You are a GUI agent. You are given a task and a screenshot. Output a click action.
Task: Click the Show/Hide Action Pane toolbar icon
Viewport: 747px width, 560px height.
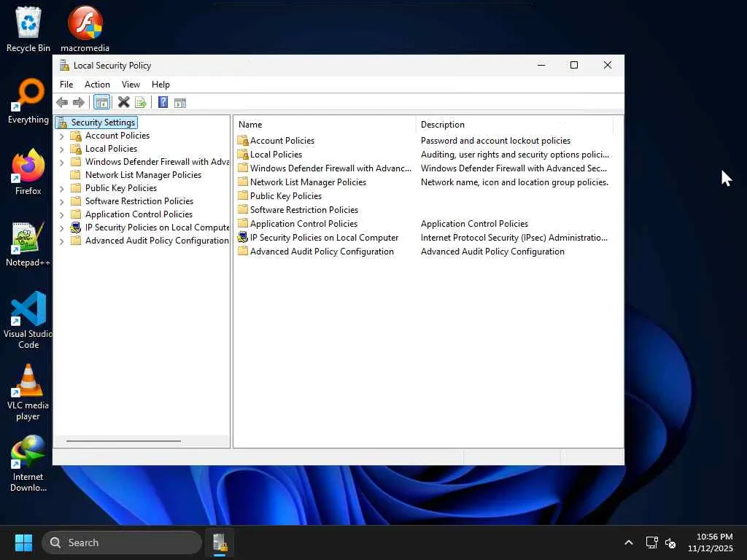180,103
